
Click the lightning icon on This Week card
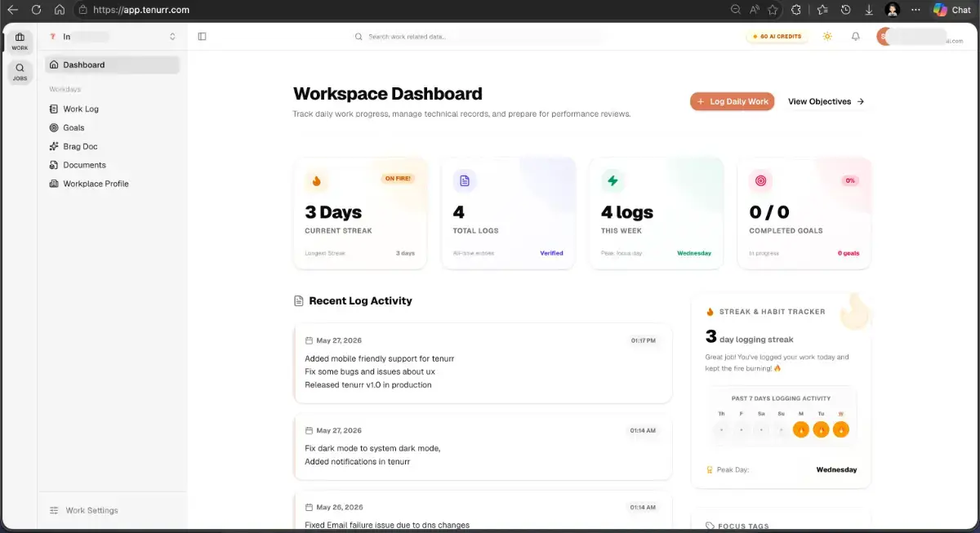tap(612, 181)
